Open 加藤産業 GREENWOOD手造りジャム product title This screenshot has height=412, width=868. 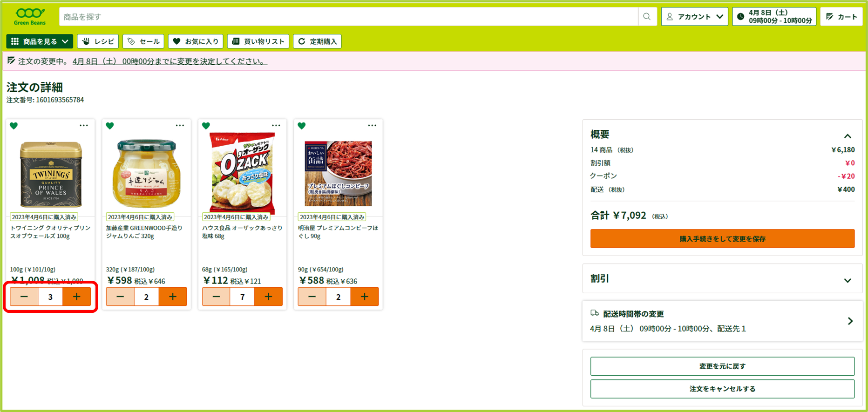click(x=144, y=232)
